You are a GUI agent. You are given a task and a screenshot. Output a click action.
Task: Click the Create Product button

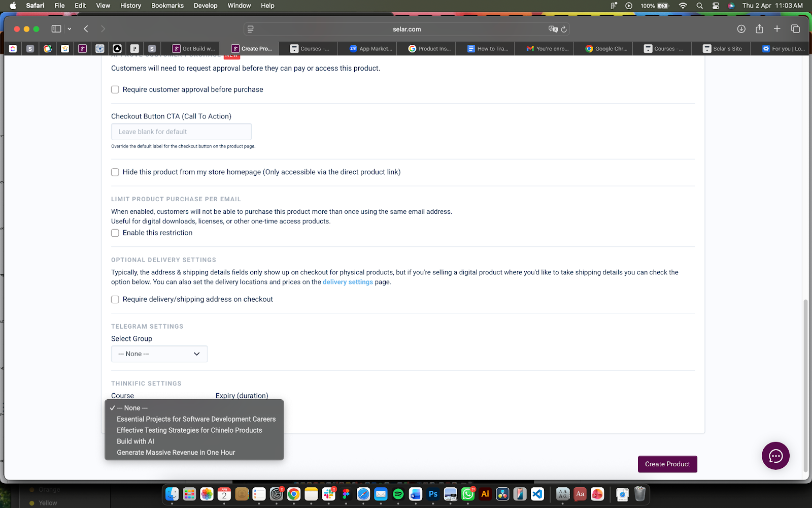coord(667,464)
